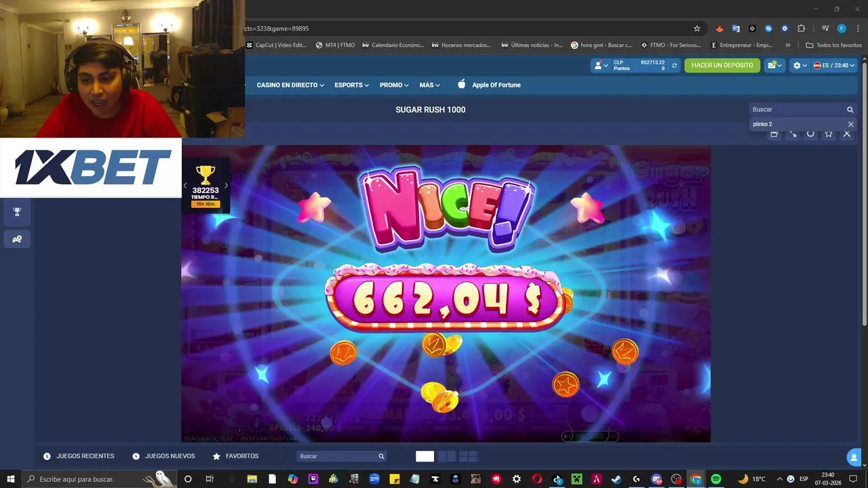Viewport: 868px width, 488px height.
Task: Open the trophy icon in sidebar
Action: (x=17, y=211)
